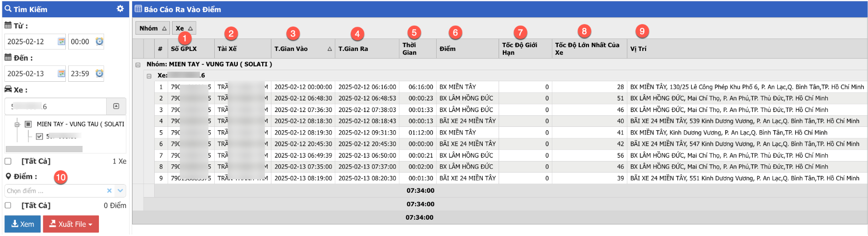Toggle the MIEN TAY - VUNG TAU group checkbox

(x=28, y=124)
